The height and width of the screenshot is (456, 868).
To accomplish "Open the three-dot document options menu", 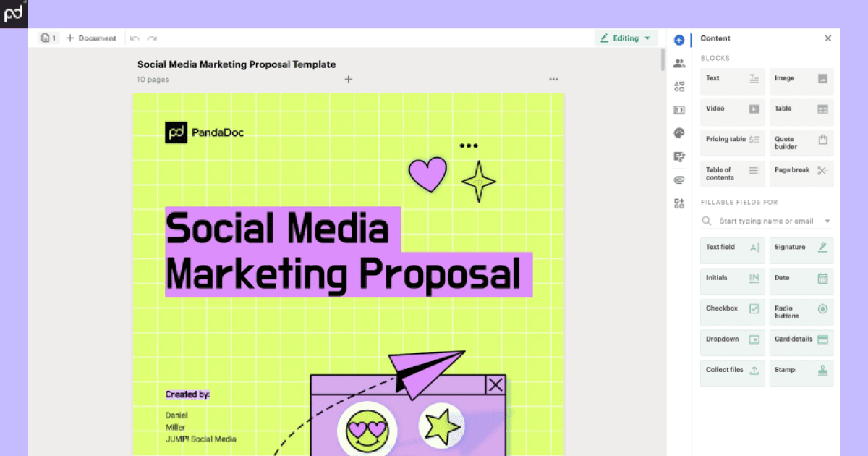I will pos(553,80).
